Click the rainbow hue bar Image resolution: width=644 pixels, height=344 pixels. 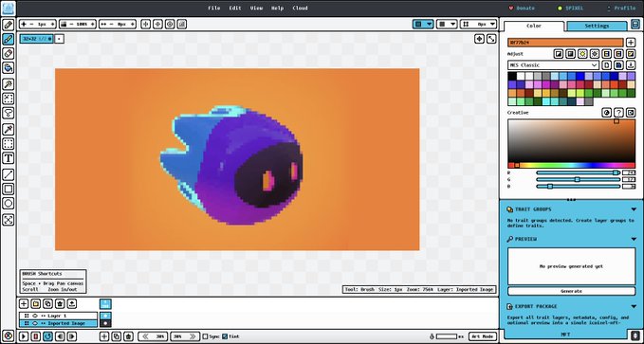[571, 165]
